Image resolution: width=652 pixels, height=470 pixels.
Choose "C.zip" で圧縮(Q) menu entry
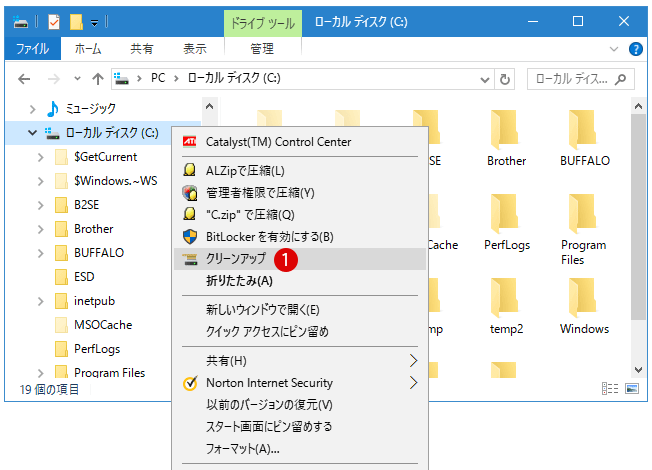point(300,215)
